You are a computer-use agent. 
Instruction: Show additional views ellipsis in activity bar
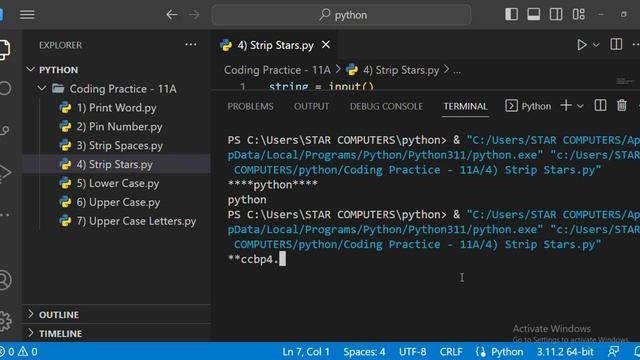5,215
